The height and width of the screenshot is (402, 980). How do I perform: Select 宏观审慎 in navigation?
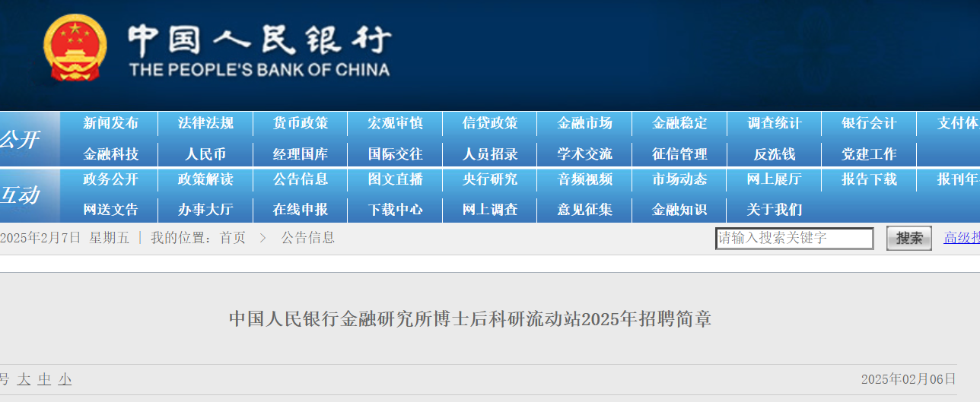[x=395, y=123]
